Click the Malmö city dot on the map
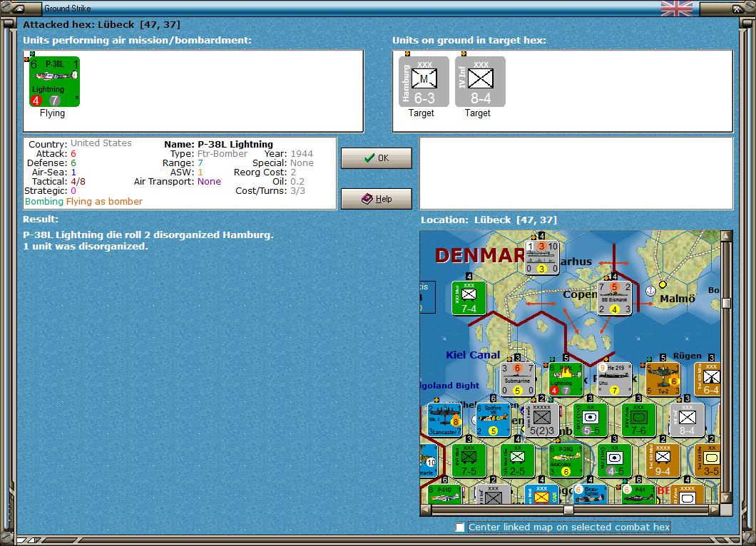The height and width of the screenshot is (546, 756). click(663, 284)
